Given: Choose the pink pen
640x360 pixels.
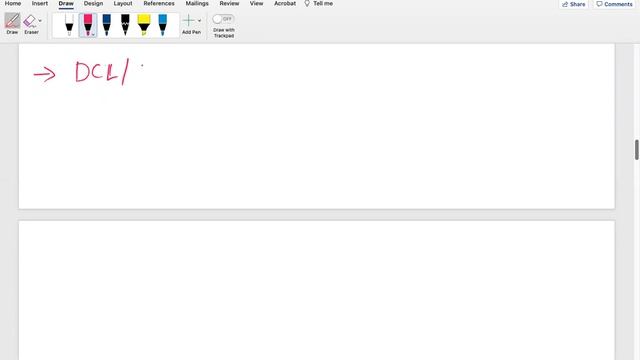Looking at the screenshot, I should point(88,24).
